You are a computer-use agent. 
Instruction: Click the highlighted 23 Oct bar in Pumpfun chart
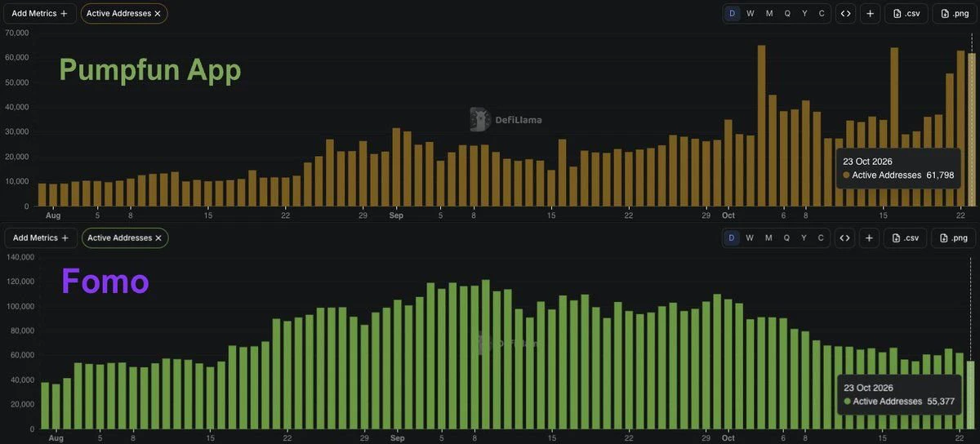pyautogui.click(x=971, y=129)
